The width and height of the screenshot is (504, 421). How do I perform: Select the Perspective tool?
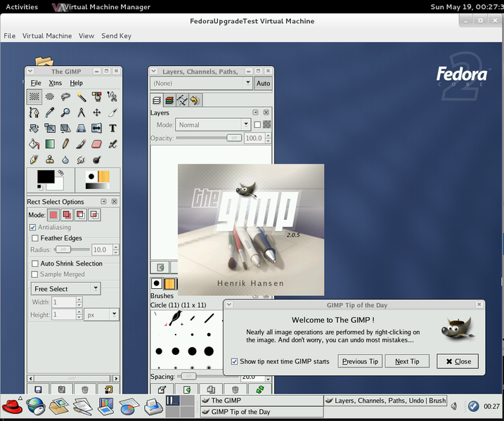pos(82,128)
